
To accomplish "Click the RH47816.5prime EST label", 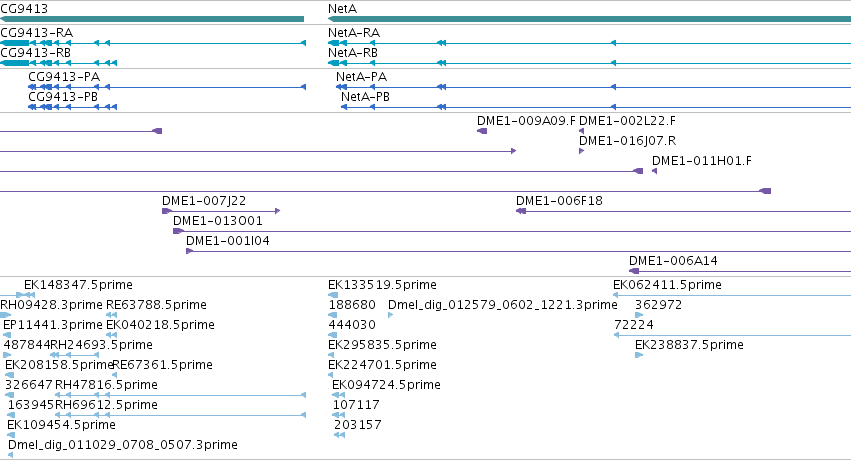I will pos(106,385).
